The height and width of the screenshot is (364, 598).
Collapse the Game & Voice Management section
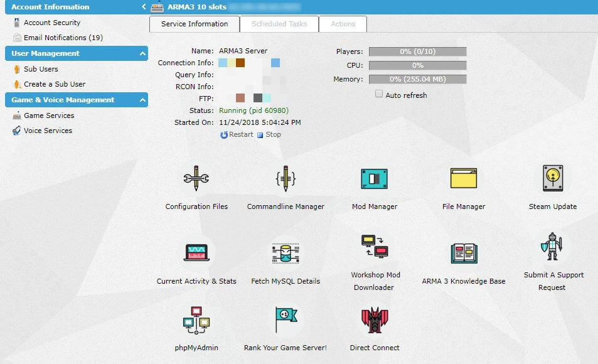pos(142,100)
